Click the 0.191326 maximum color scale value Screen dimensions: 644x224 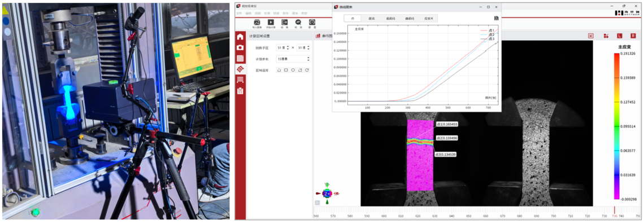coord(628,54)
